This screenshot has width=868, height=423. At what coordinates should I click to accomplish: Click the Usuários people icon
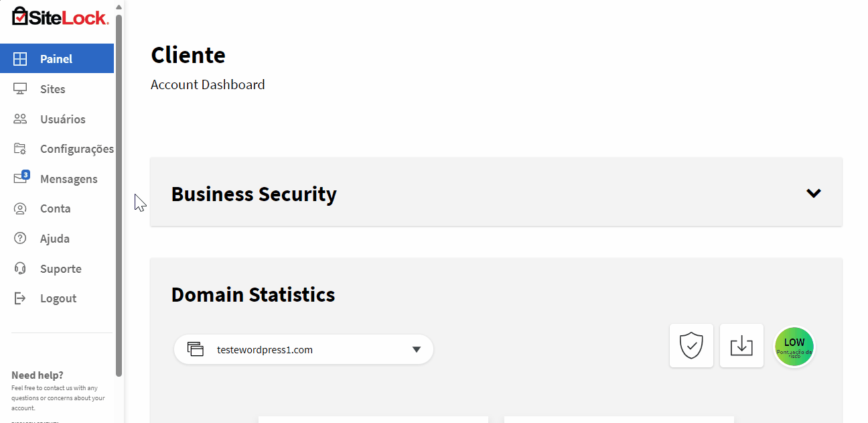click(x=20, y=119)
